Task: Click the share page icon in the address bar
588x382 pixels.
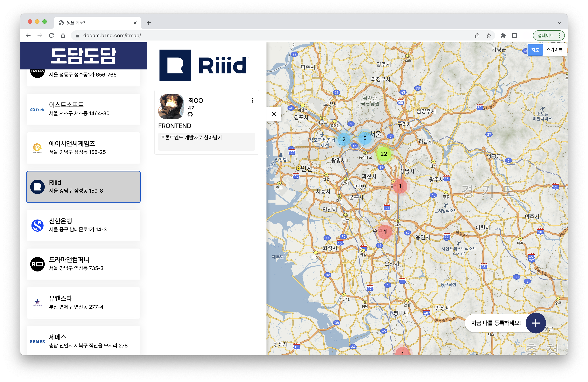Action: coord(477,35)
